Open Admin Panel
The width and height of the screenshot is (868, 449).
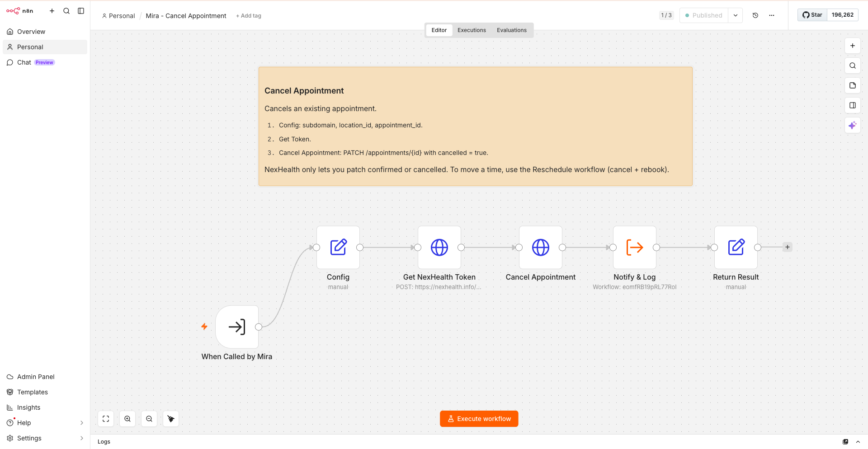point(45,377)
